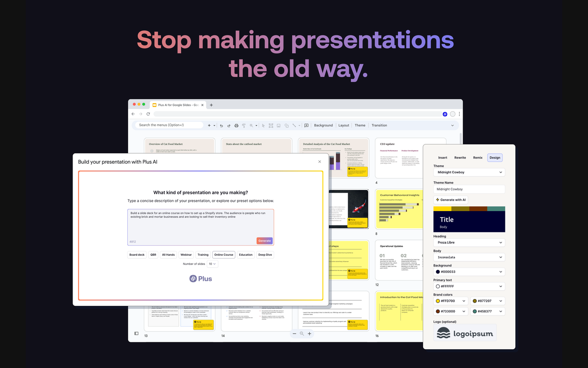Click the zoom magnifier in Slides toolbar
Viewport: 588px width, 368px height.
coord(251,125)
